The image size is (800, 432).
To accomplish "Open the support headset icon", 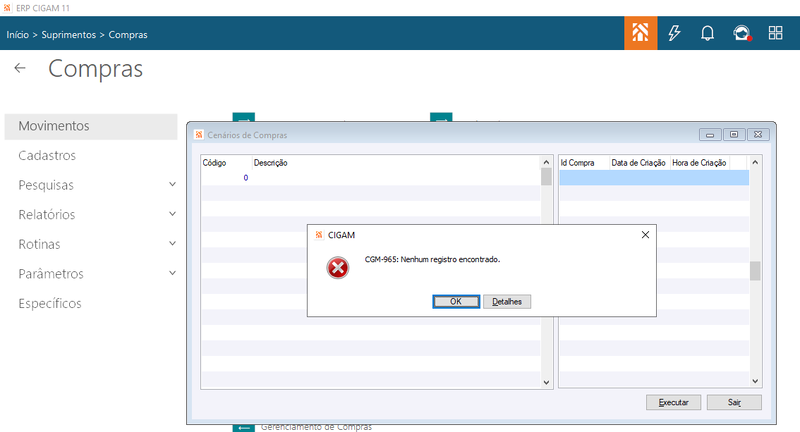I will point(742,33).
